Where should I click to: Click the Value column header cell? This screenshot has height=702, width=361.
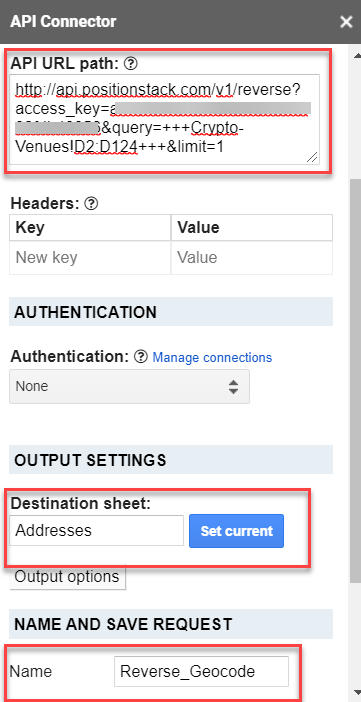click(252, 227)
